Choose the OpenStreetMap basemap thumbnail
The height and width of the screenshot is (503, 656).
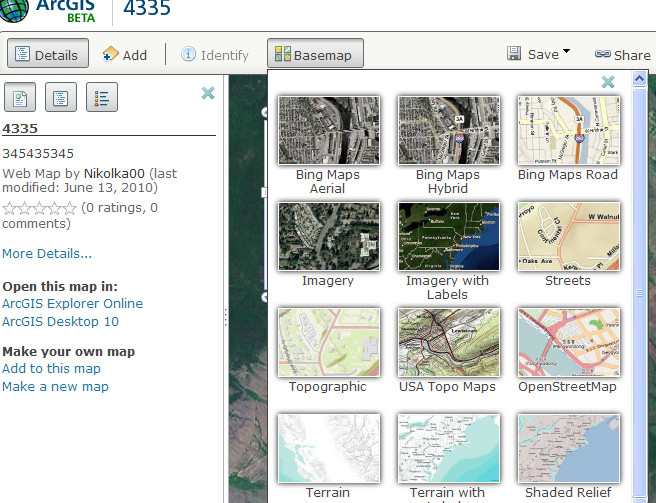(x=568, y=342)
